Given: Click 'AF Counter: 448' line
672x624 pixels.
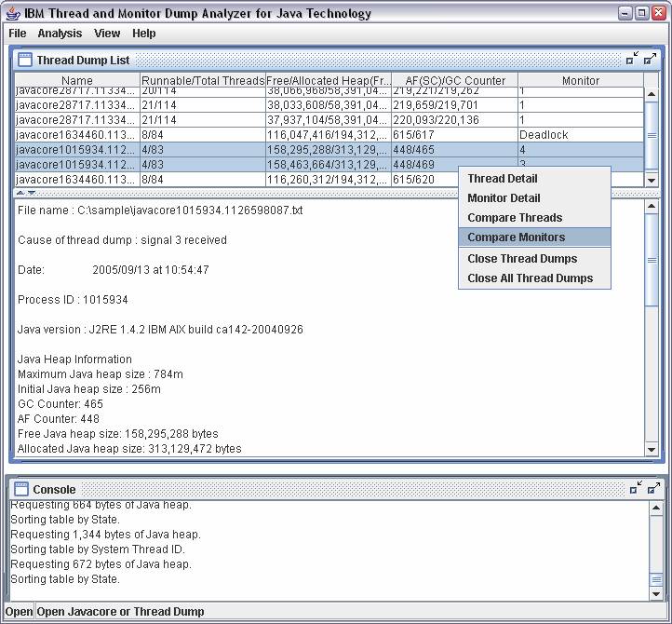Looking at the screenshot, I should (x=59, y=418).
